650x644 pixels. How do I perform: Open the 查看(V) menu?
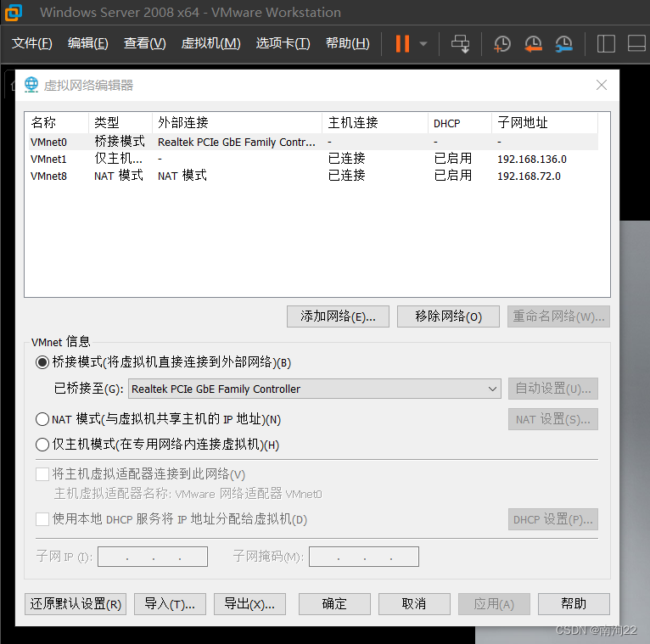click(x=144, y=43)
